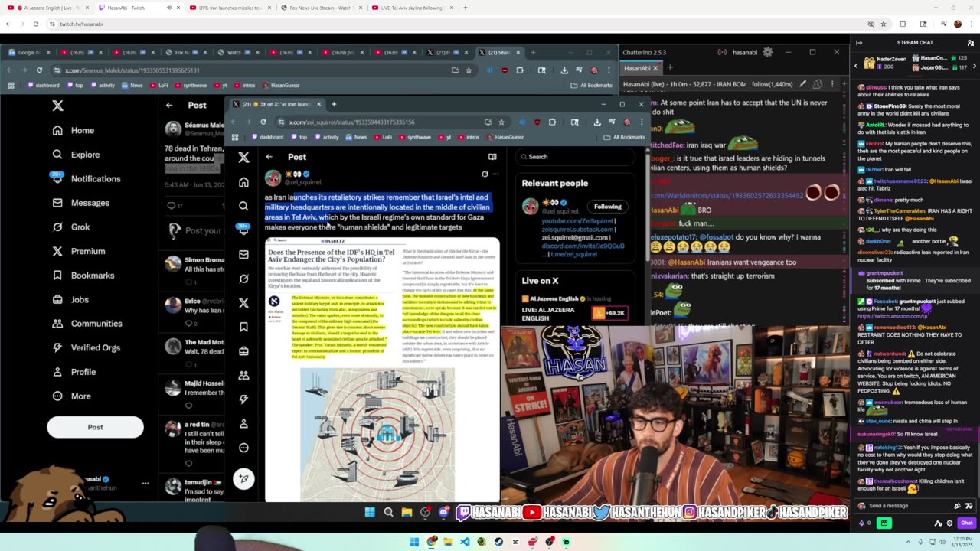980x551 pixels.
Task: Click the communities people icon in front X sidebar
Action: pyautogui.click(x=243, y=375)
